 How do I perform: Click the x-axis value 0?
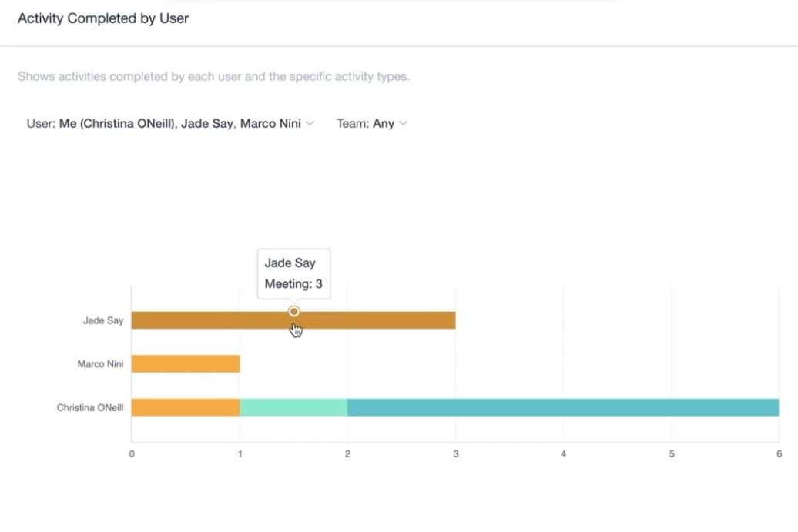(x=132, y=453)
